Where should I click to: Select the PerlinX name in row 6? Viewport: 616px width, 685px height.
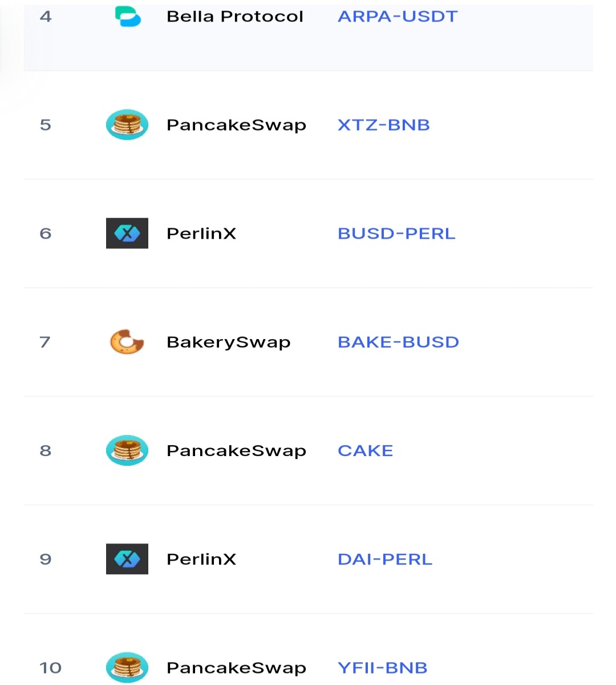point(201,233)
